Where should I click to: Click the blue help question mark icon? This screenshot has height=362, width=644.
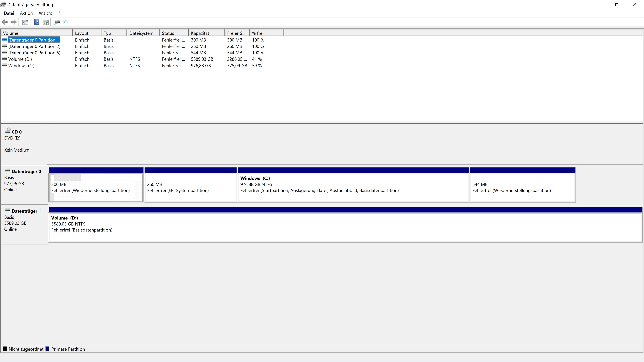(37, 22)
